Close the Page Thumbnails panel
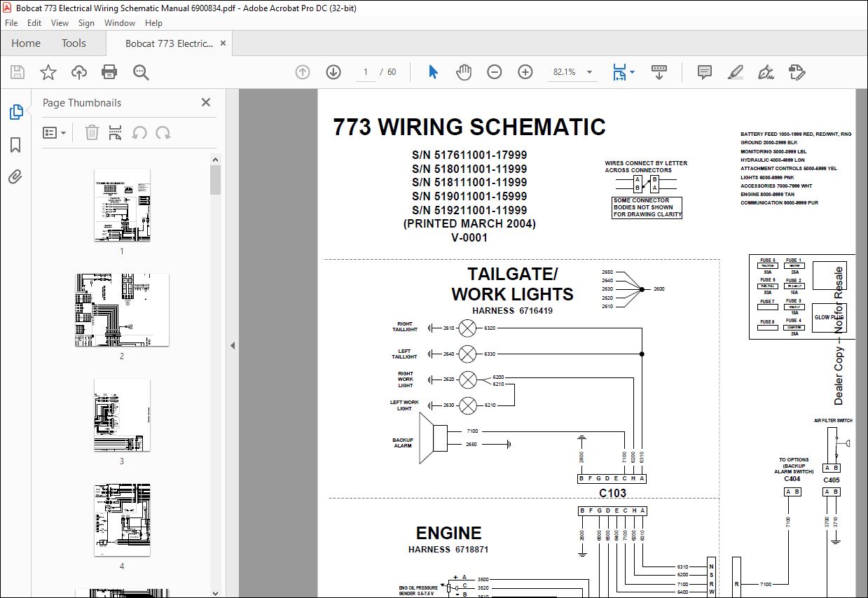The width and height of the screenshot is (868, 598). (x=206, y=102)
